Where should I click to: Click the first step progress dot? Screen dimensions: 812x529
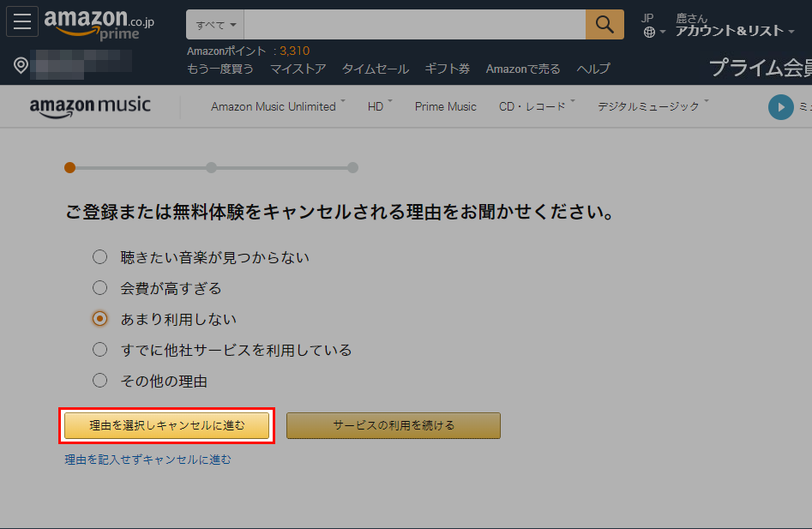[x=69, y=167]
